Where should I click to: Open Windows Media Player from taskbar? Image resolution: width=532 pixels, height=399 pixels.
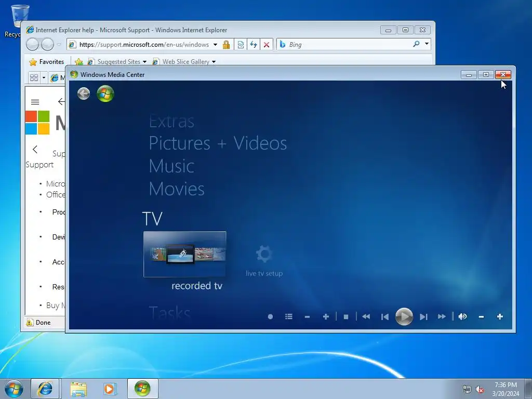coord(110,389)
